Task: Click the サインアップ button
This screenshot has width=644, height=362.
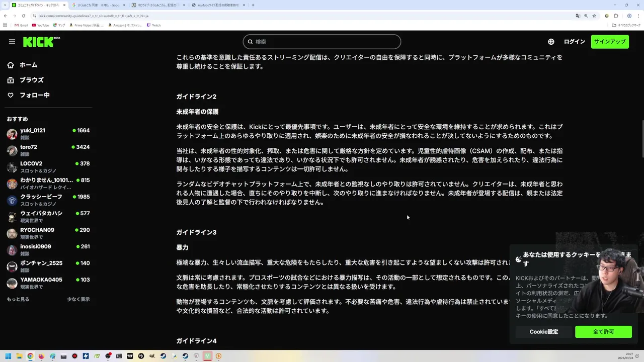Action: 610,42
